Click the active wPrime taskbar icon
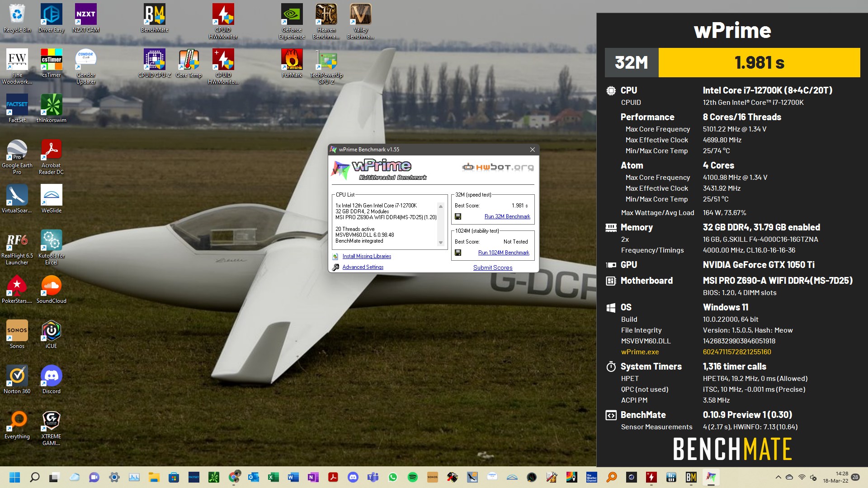This screenshot has height=488, width=868. (711, 477)
